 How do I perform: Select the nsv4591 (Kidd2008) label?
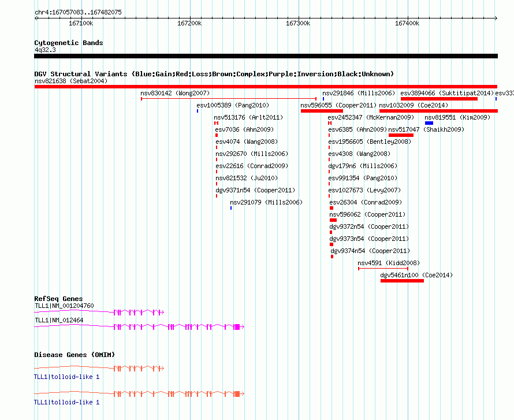click(389, 263)
